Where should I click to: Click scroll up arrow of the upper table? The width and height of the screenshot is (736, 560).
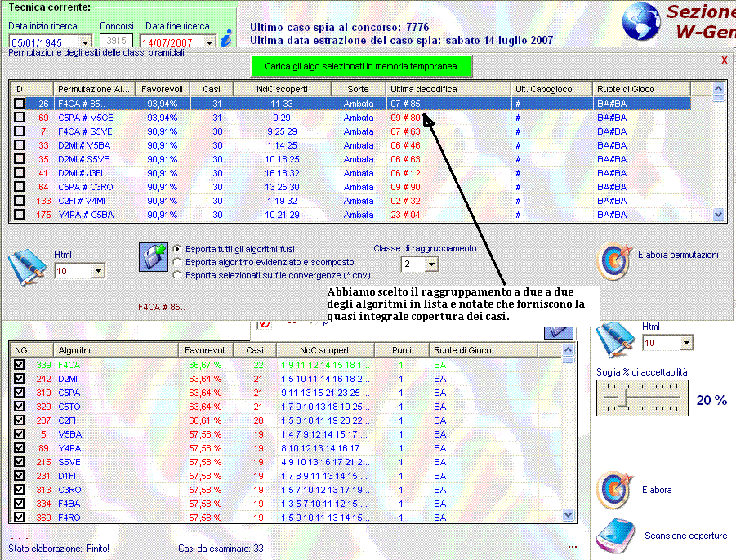point(718,88)
